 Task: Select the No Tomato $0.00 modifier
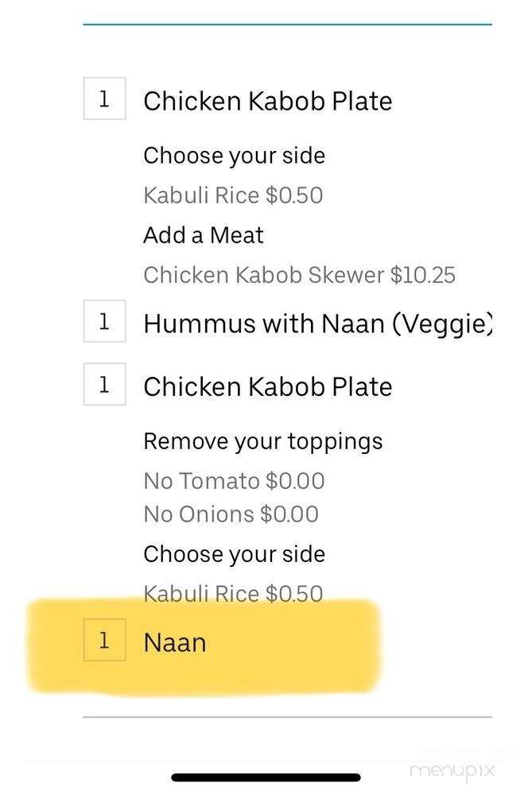[234, 480]
